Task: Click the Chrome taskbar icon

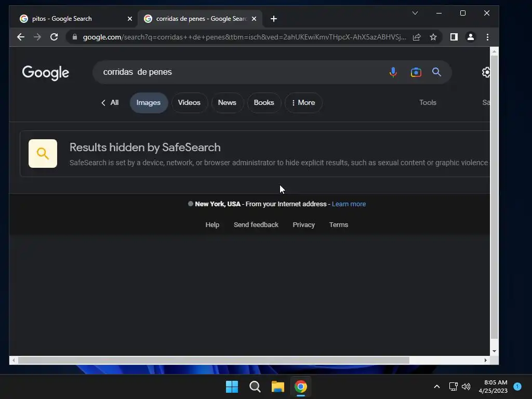Action: click(x=301, y=387)
